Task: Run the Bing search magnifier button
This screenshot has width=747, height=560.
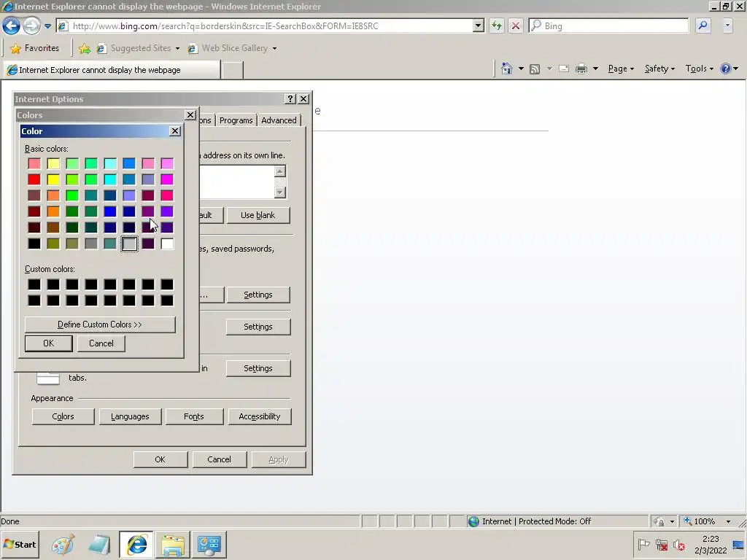Action: (703, 26)
